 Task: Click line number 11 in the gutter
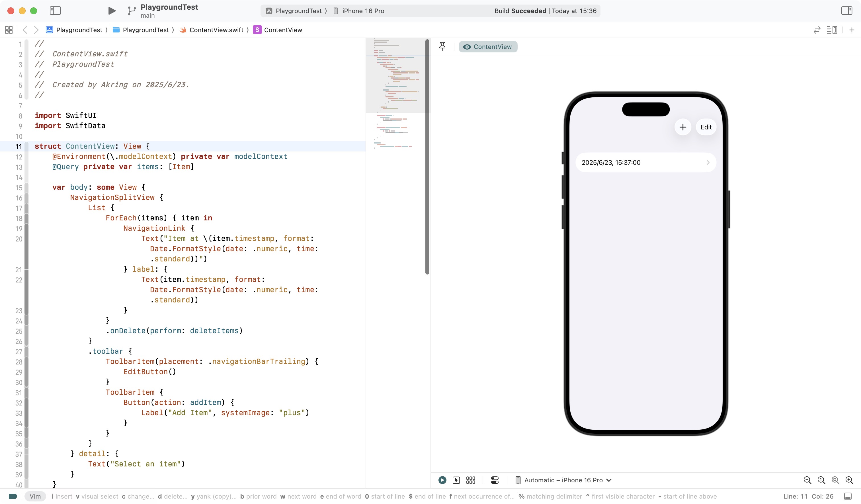click(x=19, y=147)
